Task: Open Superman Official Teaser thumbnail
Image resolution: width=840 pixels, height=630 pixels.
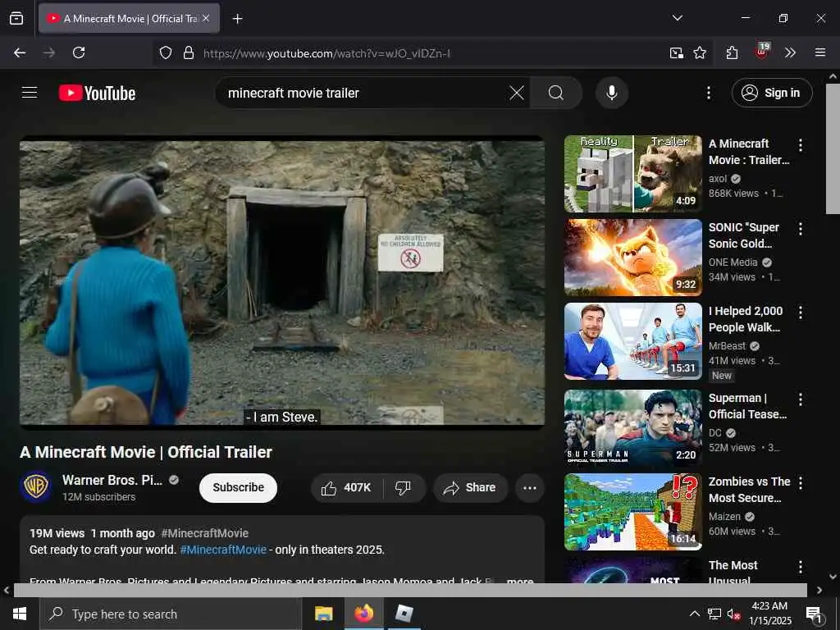Action: [x=632, y=428]
